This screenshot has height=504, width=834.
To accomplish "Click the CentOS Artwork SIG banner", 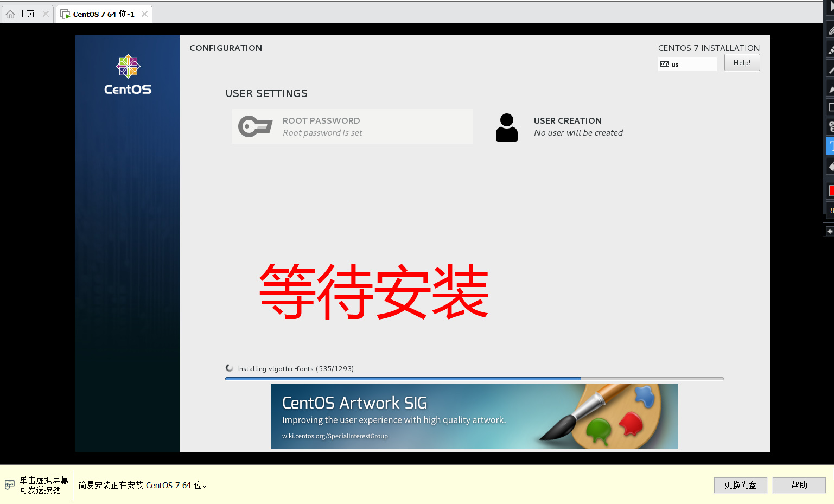I will (474, 416).
